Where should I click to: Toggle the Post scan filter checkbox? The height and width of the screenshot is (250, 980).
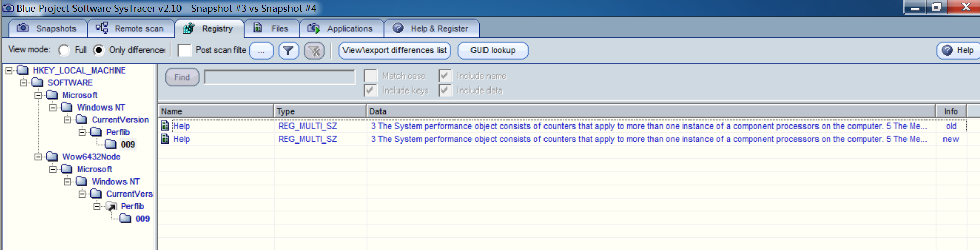click(x=185, y=50)
